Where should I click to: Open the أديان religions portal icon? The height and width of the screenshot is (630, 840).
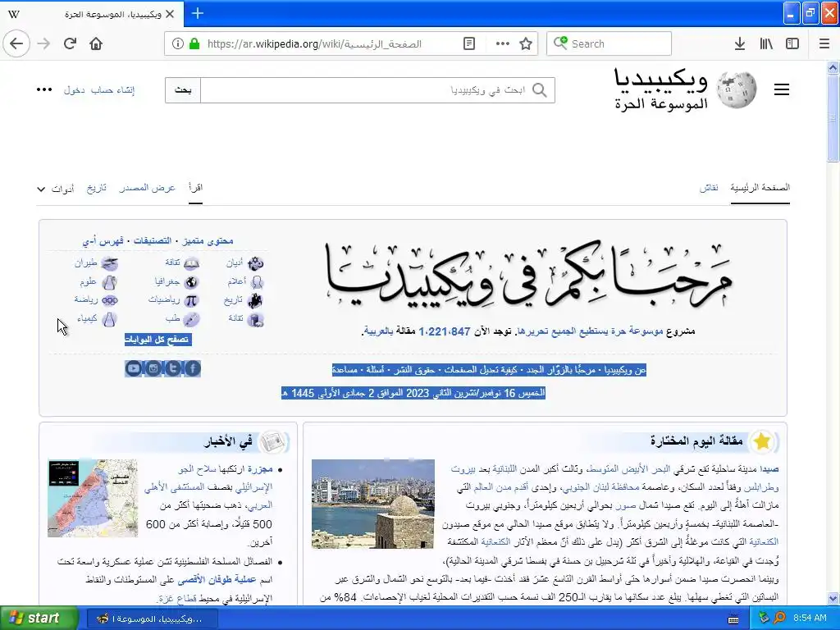[x=256, y=263]
